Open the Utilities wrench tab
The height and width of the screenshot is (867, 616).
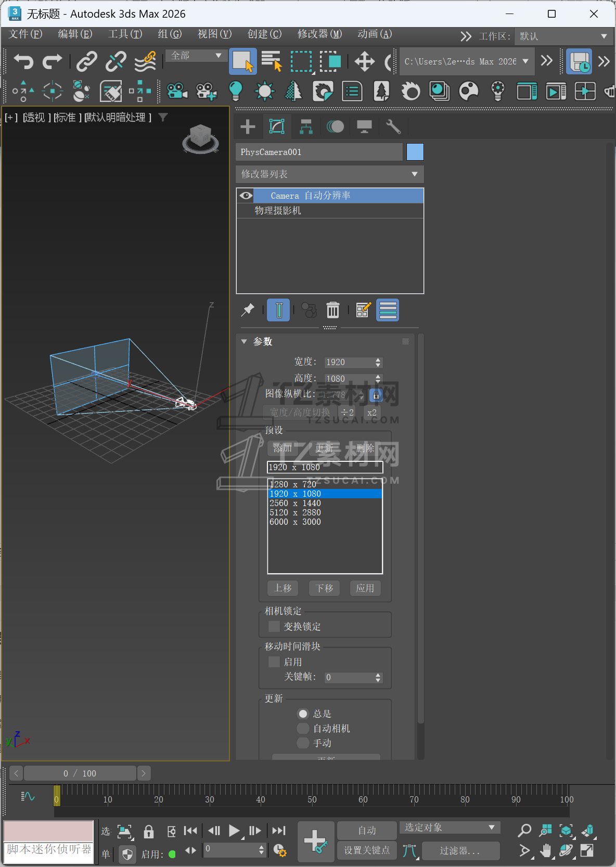(393, 126)
